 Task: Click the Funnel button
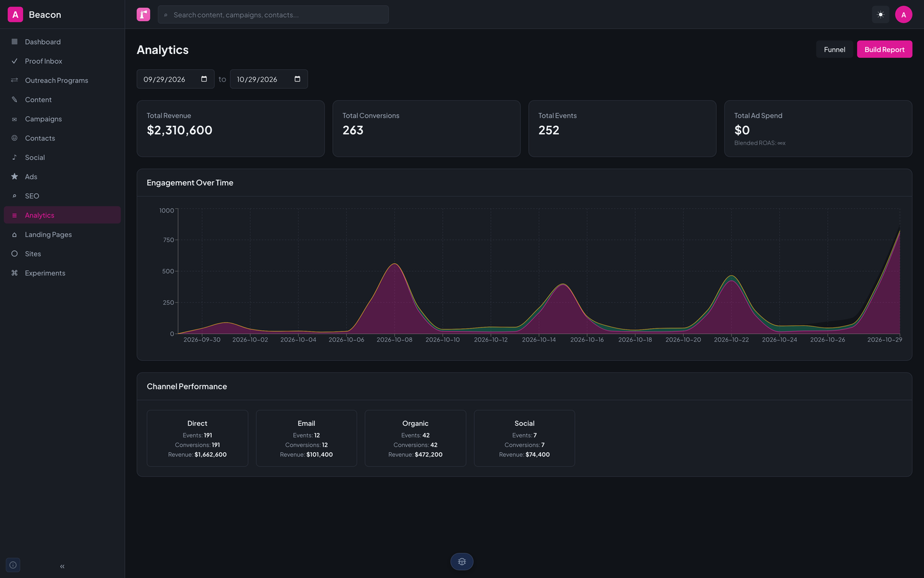click(834, 49)
